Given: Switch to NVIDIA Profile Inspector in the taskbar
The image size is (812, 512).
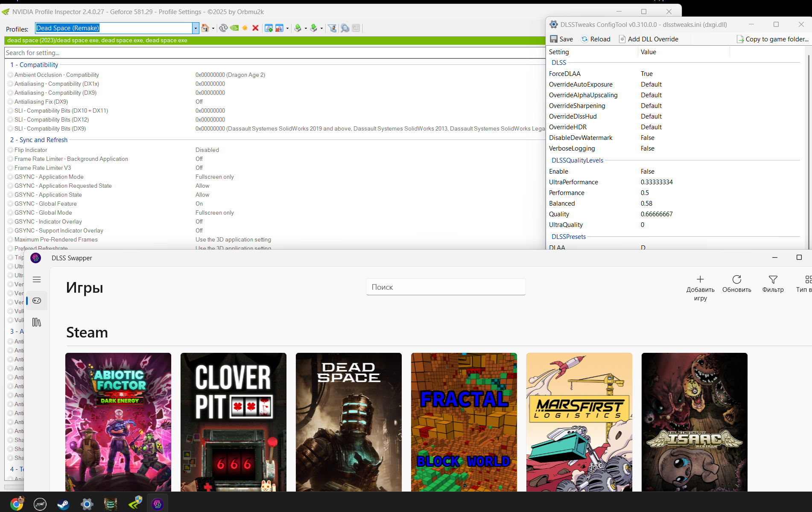Looking at the screenshot, I should 135,504.
